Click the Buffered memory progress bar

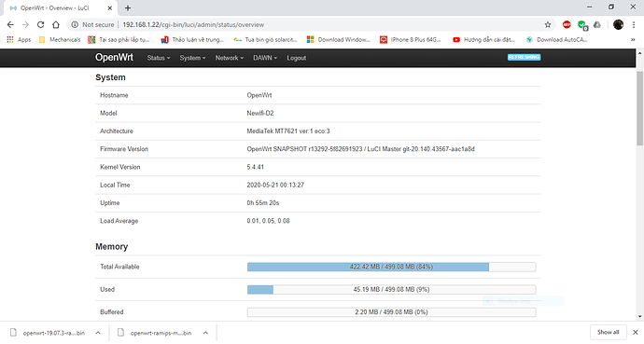391,312
